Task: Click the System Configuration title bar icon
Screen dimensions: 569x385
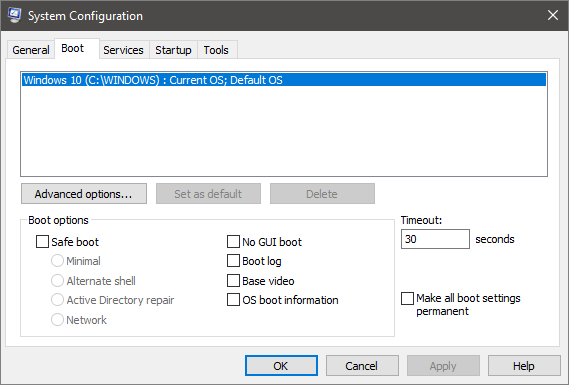Action: pyautogui.click(x=15, y=15)
